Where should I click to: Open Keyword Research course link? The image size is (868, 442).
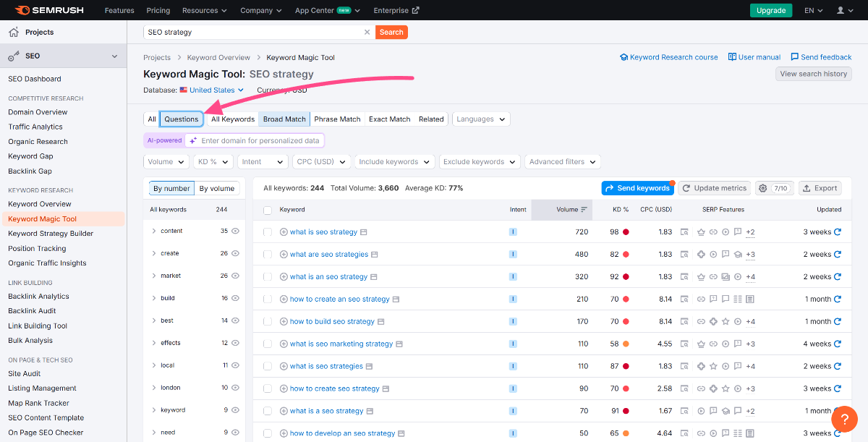tap(669, 57)
